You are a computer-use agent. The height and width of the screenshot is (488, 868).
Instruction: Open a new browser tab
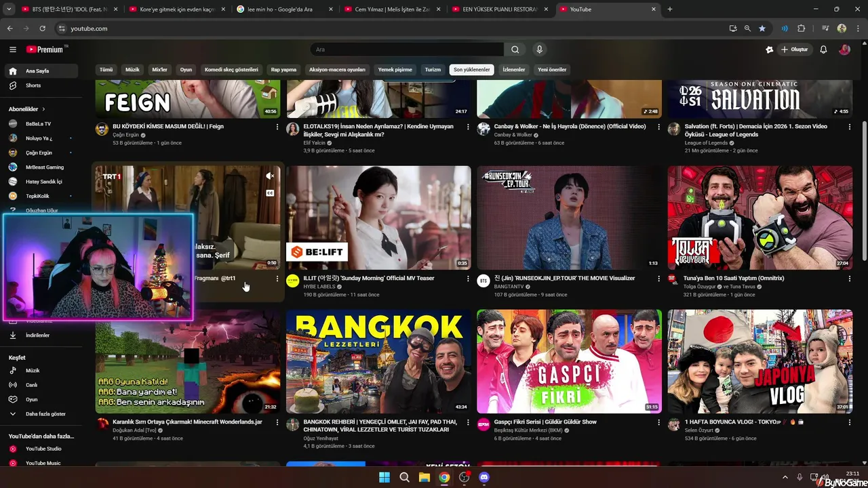(670, 9)
